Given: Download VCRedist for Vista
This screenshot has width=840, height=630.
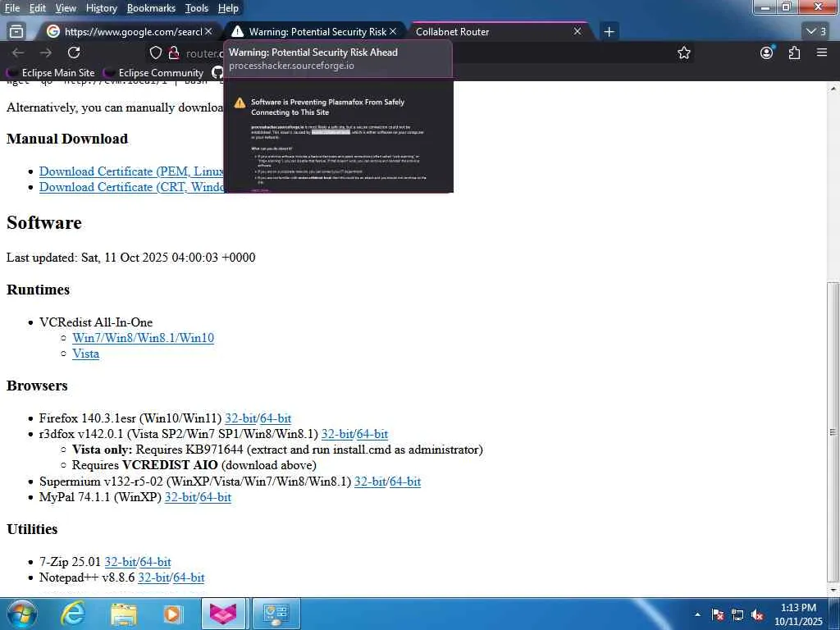Looking at the screenshot, I should click(x=85, y=354).
